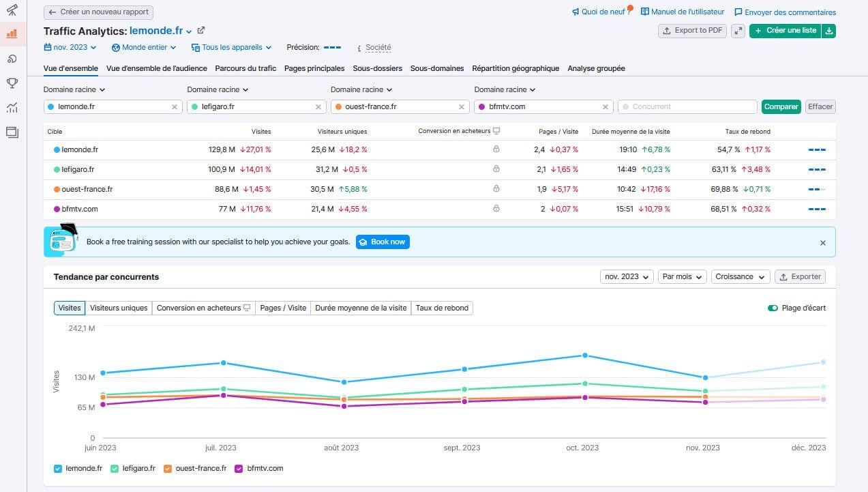This screenshot has height=492, width=868.
Task: Click the Export to PDF button
Action: (x=692, y=31)
